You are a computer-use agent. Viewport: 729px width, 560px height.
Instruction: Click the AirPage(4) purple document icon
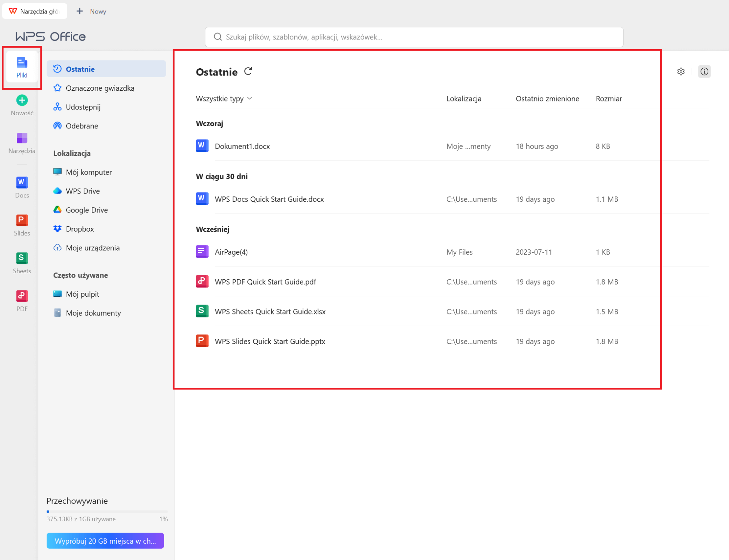pyautogui.click(x=202, y=252)
